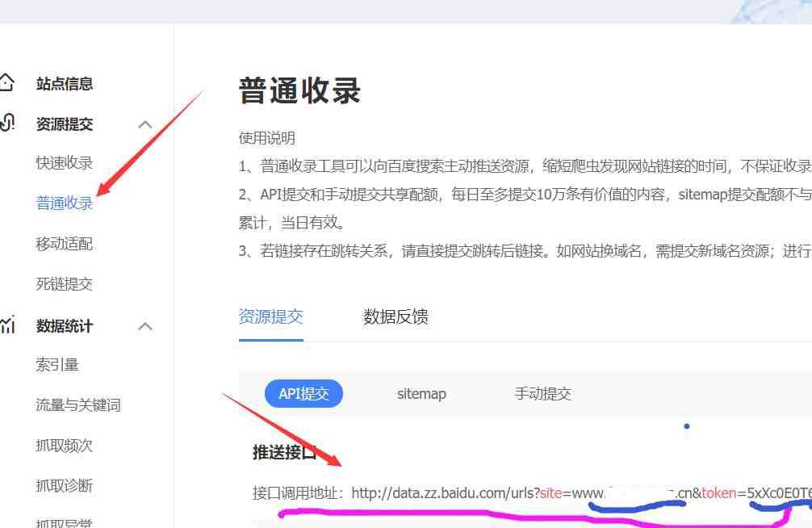Open 站点信息 in the sidebar
Viewport: 812px width, 528px height.
[x=65, y=83]
